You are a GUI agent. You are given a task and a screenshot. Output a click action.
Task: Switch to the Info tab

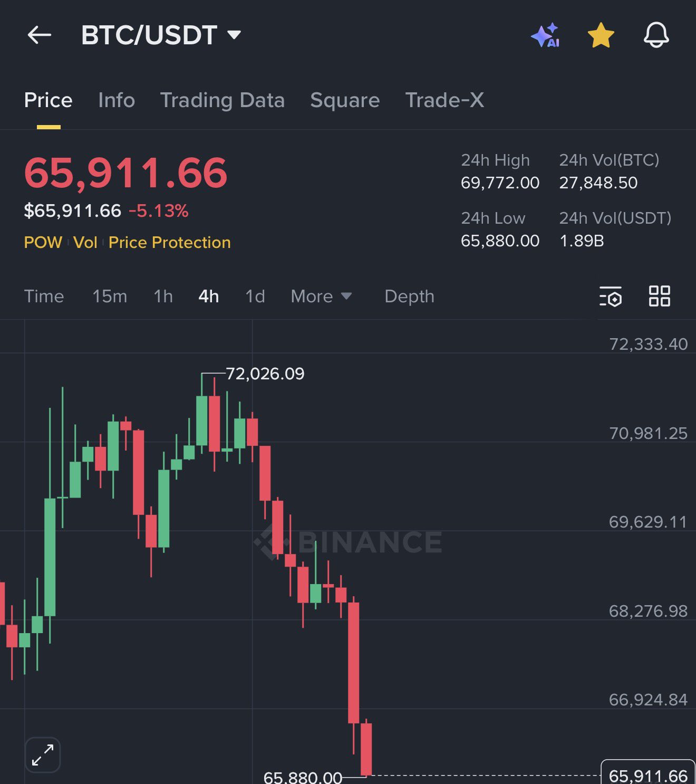coord(117,100)
